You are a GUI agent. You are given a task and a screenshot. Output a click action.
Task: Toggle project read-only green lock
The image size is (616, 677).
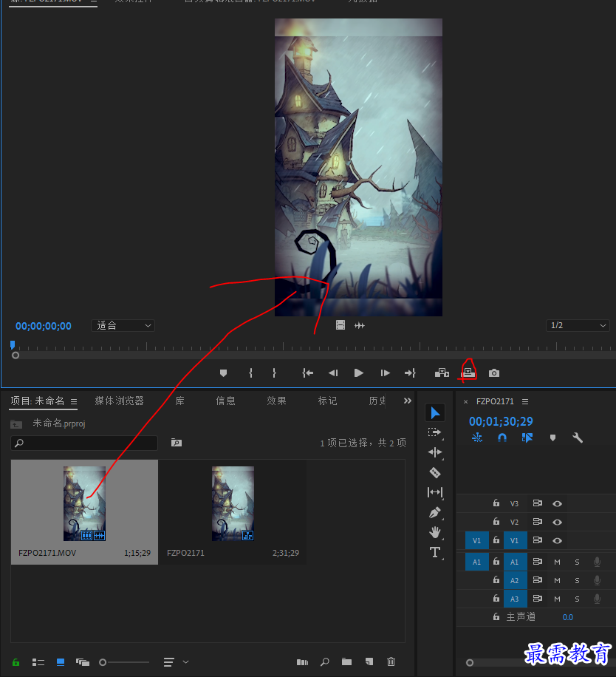[x=16, y=662]
